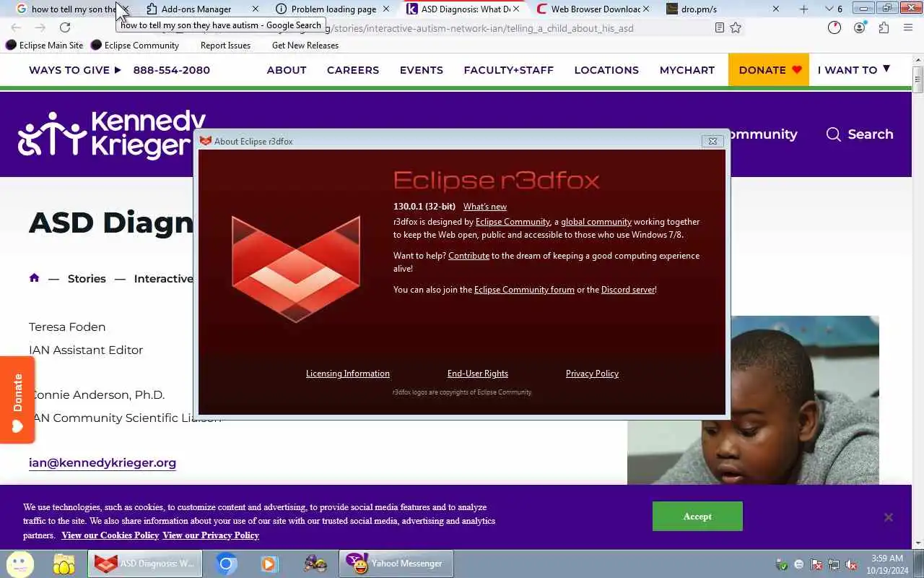Click the orange side Donate tab
The image size is (924, 578).
pyautogui.click(x=17, y=400)
